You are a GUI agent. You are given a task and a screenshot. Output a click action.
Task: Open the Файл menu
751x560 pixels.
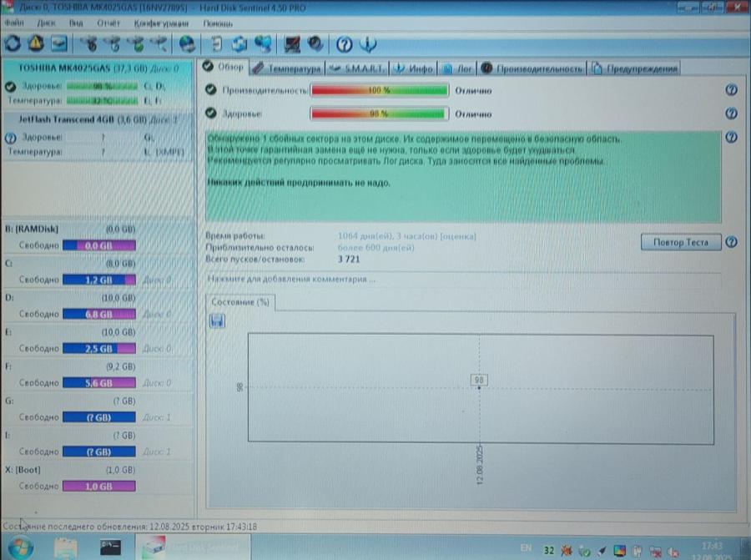(14, 23)
